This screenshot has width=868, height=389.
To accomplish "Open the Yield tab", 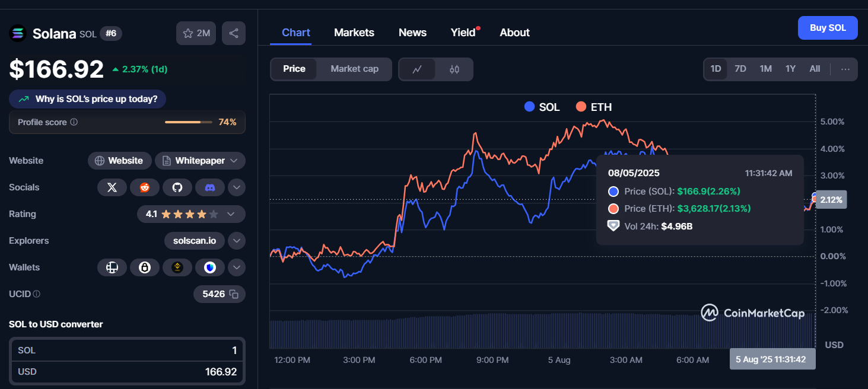I will tap(463, 33).
